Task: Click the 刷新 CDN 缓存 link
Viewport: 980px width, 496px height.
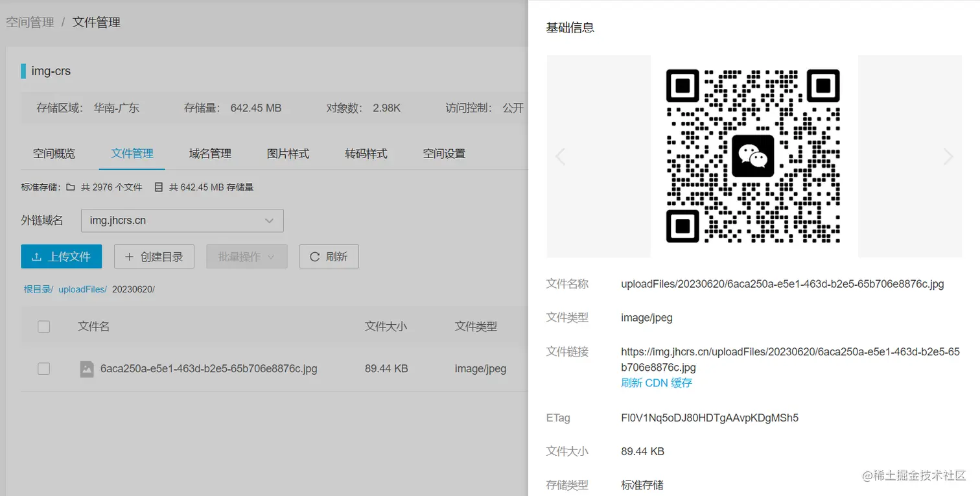Action: 657,383
